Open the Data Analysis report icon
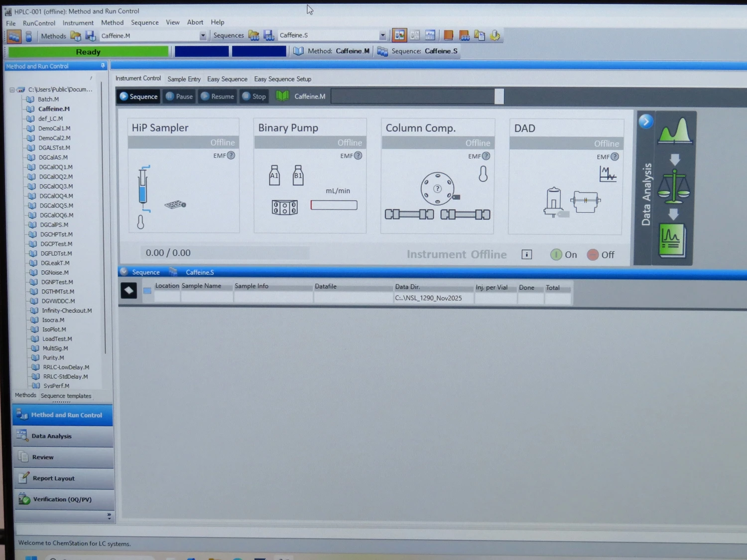 click(x=672, y=241)
